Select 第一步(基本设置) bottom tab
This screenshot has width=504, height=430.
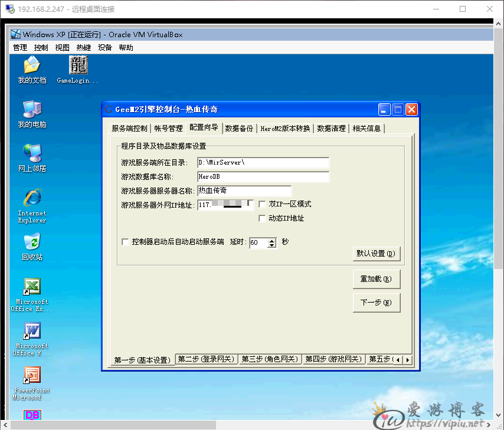142,360
